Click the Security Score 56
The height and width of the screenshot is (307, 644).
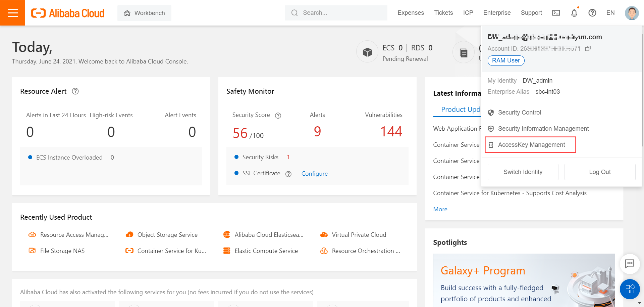[x=240, y=133]
